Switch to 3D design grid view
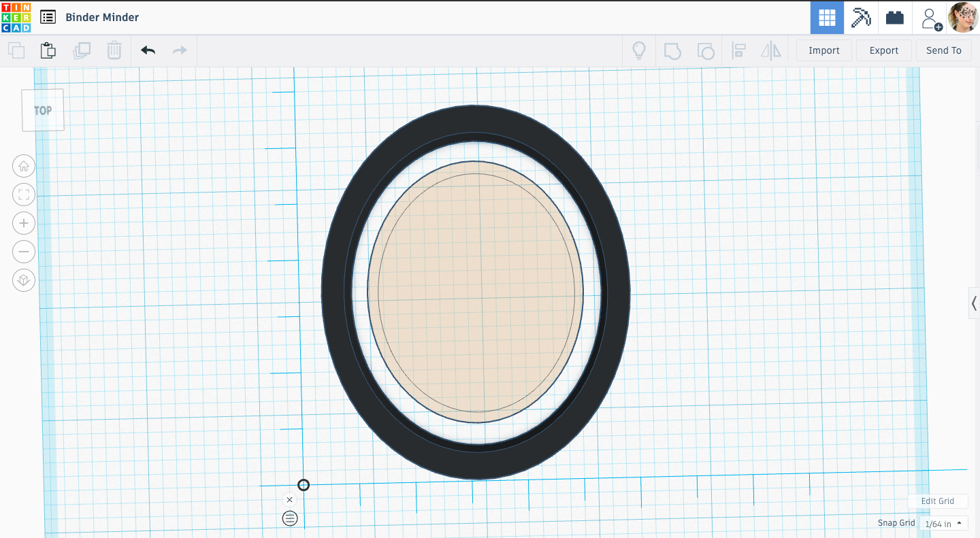Screen dimensions: 980x538 (827, 18)
